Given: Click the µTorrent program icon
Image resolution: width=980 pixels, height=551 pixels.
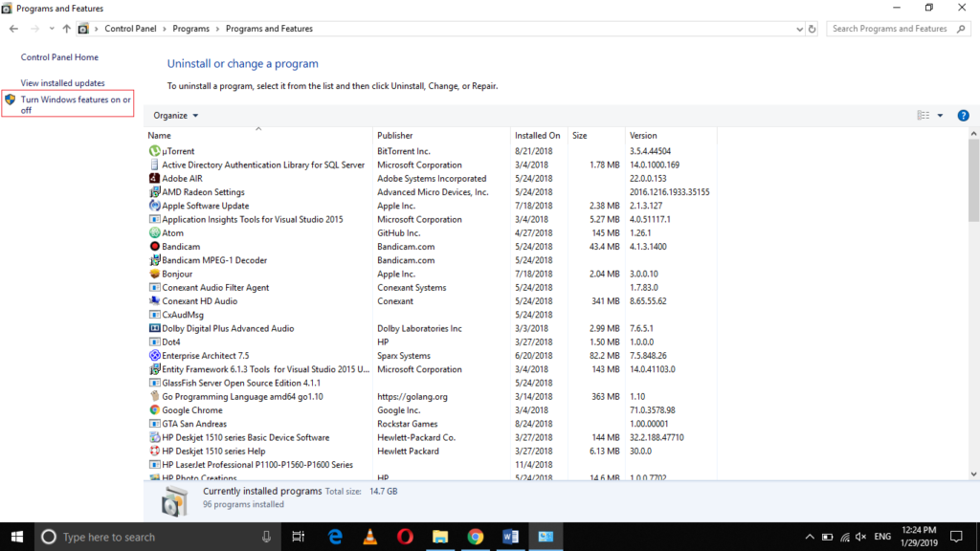Looking at the screenshot, I should (154, 151).
